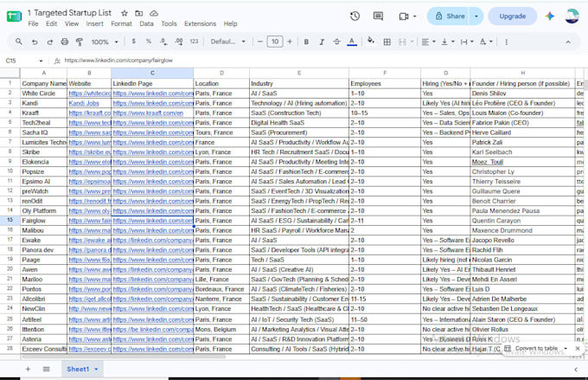The width and height of the screenshot is (588, 380).
Task: Open the borders tool
Action: click(387, 42)
